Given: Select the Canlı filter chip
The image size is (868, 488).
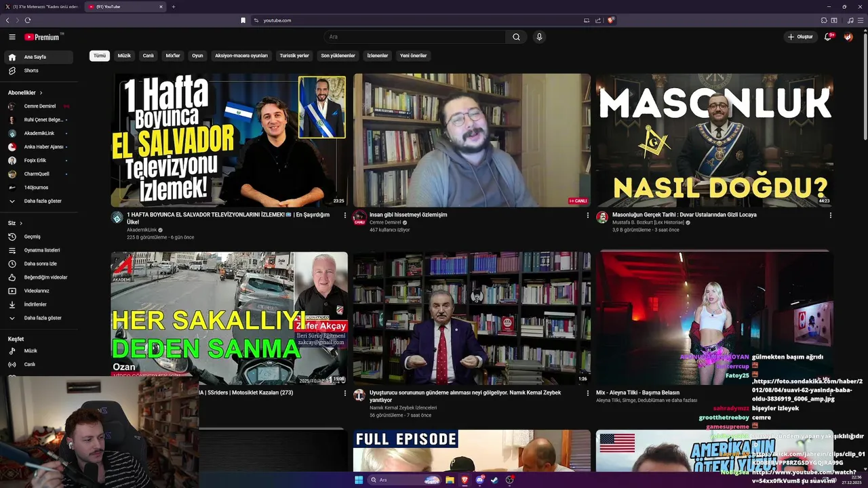Looking at the screenshot, I should pyautogui.click(x=148, y=56).
